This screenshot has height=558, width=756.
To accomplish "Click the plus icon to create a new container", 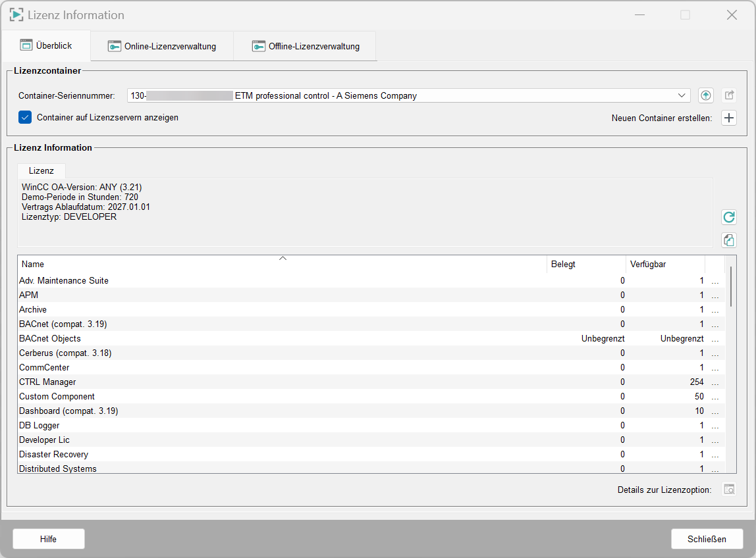I will point(729,118).
